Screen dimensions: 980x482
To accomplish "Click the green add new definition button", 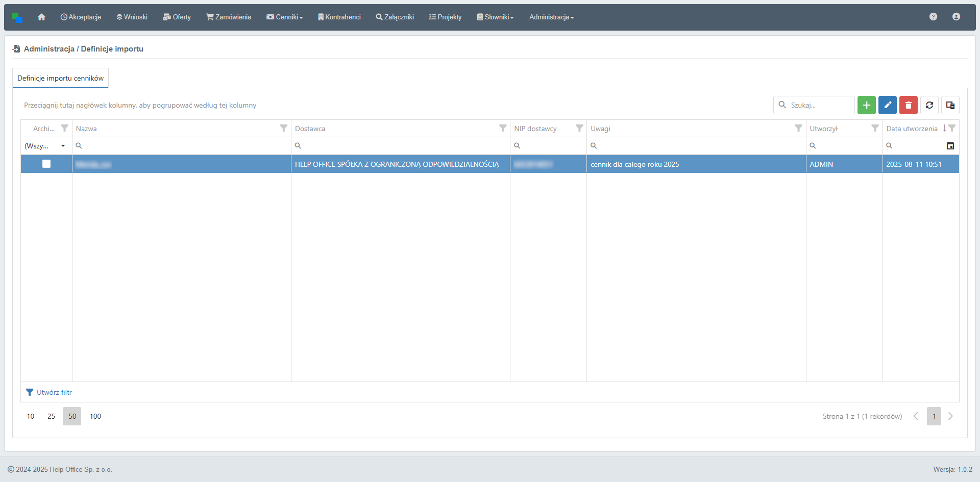I will click(x=866, y=105).
